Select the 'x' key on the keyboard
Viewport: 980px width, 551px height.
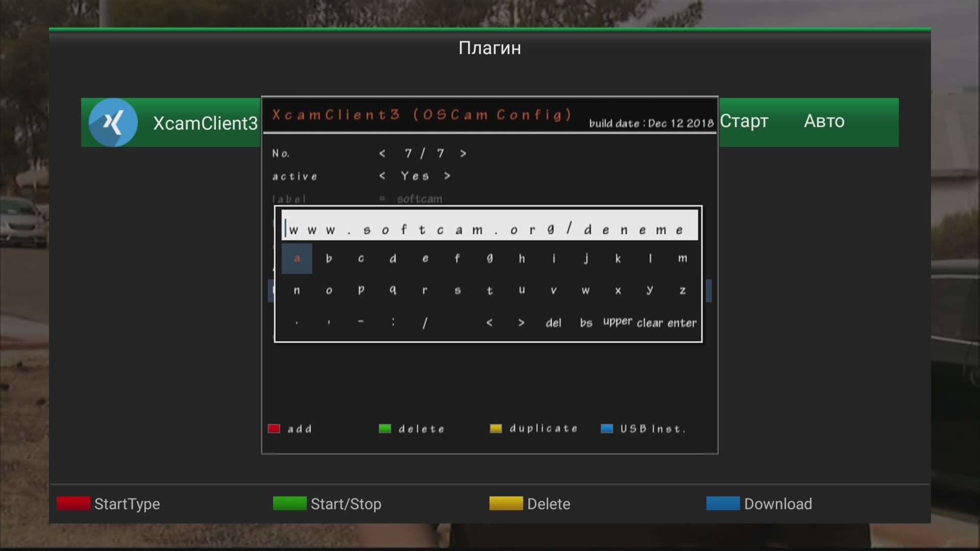click(618, 290)
